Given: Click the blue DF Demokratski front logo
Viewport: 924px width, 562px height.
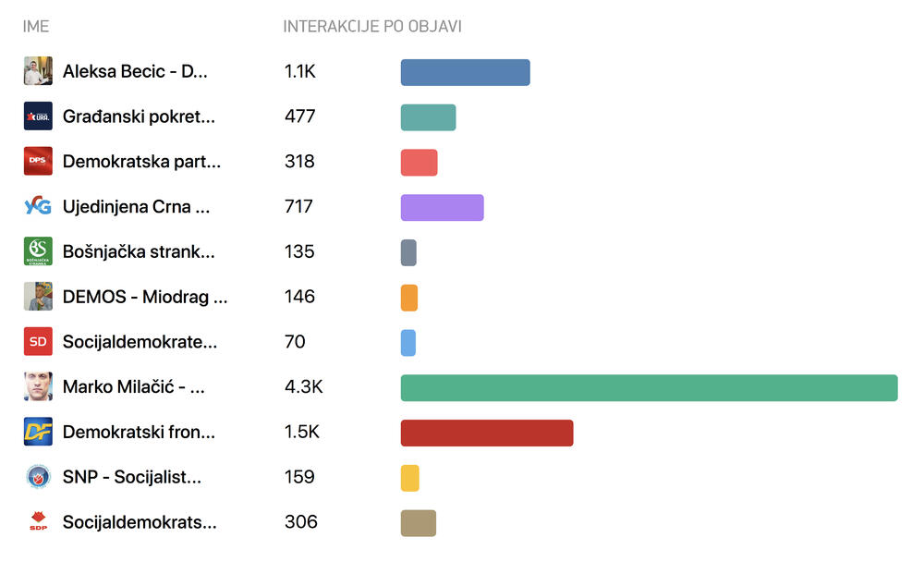Looking at the screenshot, I should tap(38, 432).
